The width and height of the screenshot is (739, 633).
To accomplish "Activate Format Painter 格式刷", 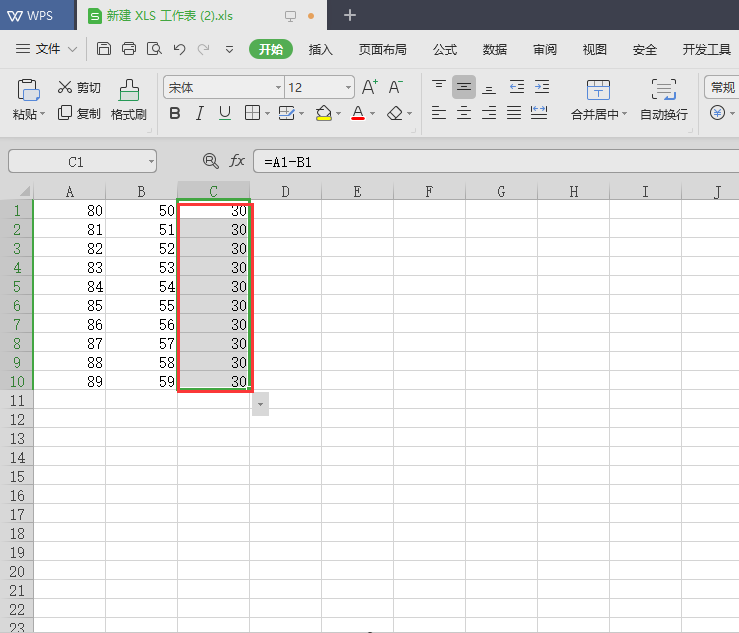I will pos(129,100).
